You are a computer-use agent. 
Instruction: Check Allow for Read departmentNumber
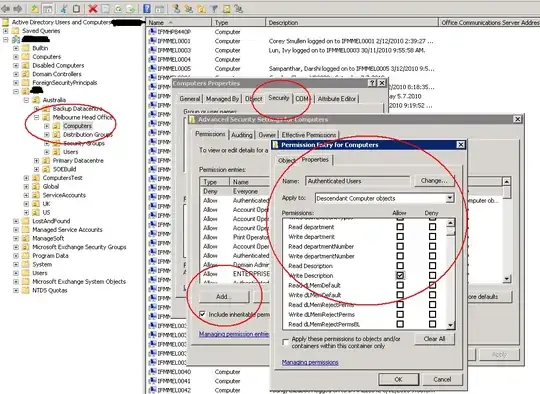[x=400, y=246]
